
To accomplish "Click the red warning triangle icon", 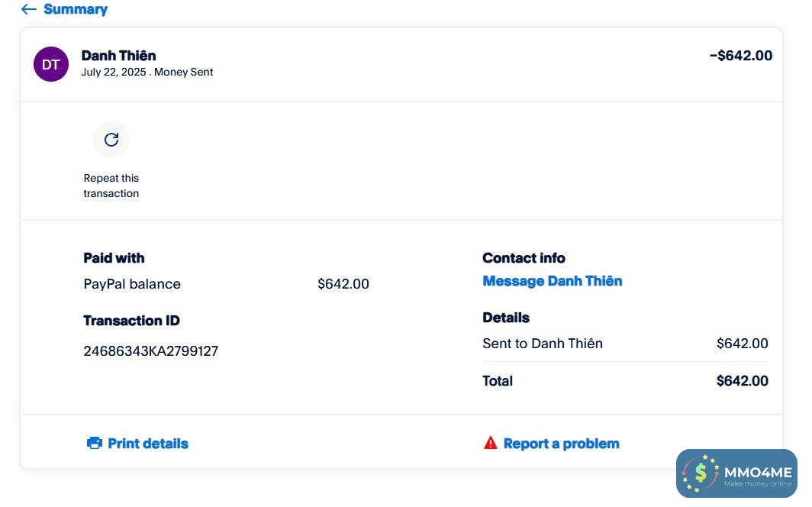I will 491,443.
